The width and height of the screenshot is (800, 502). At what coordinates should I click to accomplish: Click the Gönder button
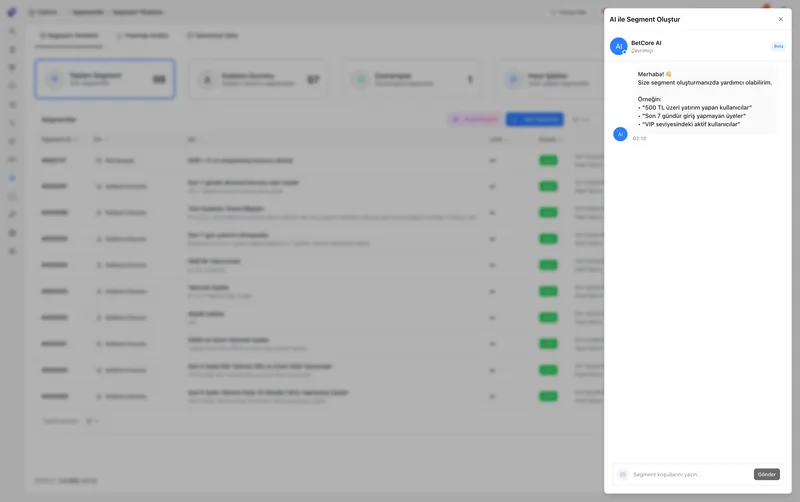pos(766,474)
